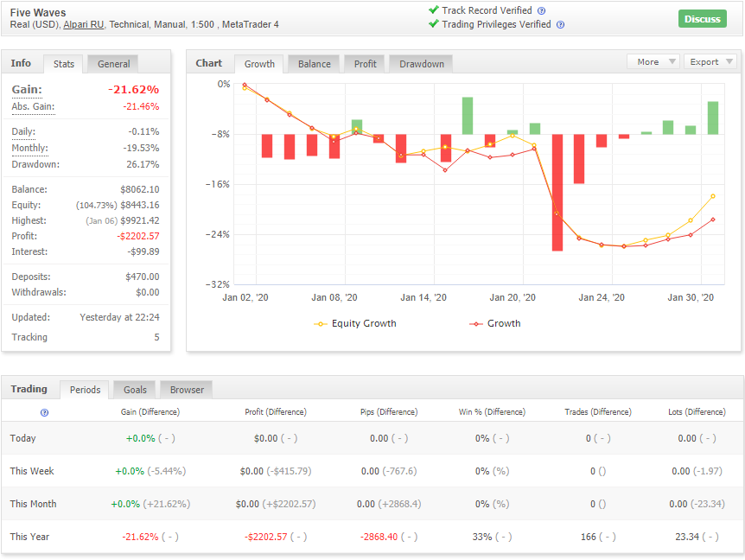The height and width of the screenshot is (560, 745).
Task: Click the This Year row label
Action: (29, 537)
